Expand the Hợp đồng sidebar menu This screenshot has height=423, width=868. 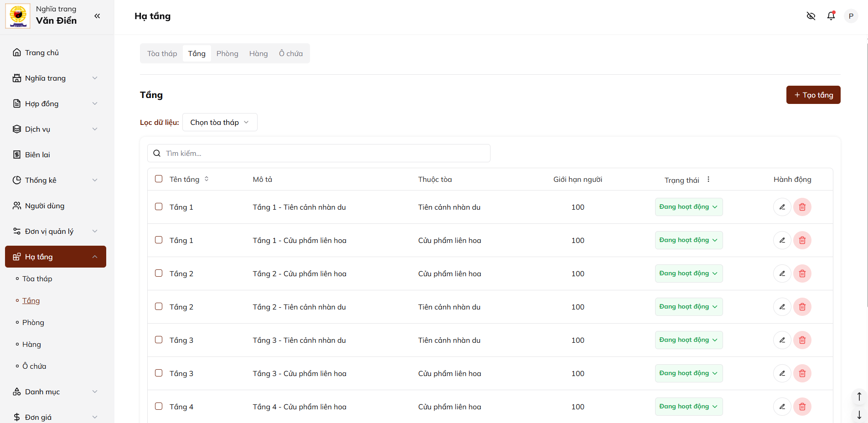[x=55, y=103]
